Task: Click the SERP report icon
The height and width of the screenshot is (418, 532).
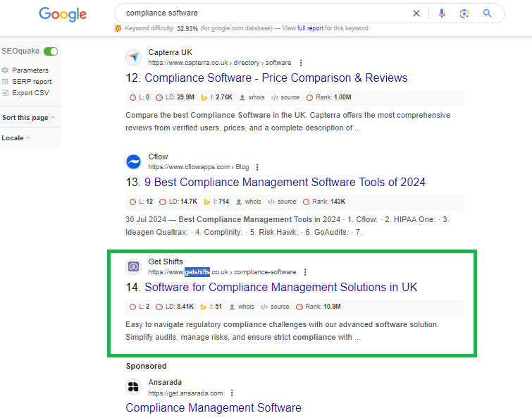Action: (5, 82)
